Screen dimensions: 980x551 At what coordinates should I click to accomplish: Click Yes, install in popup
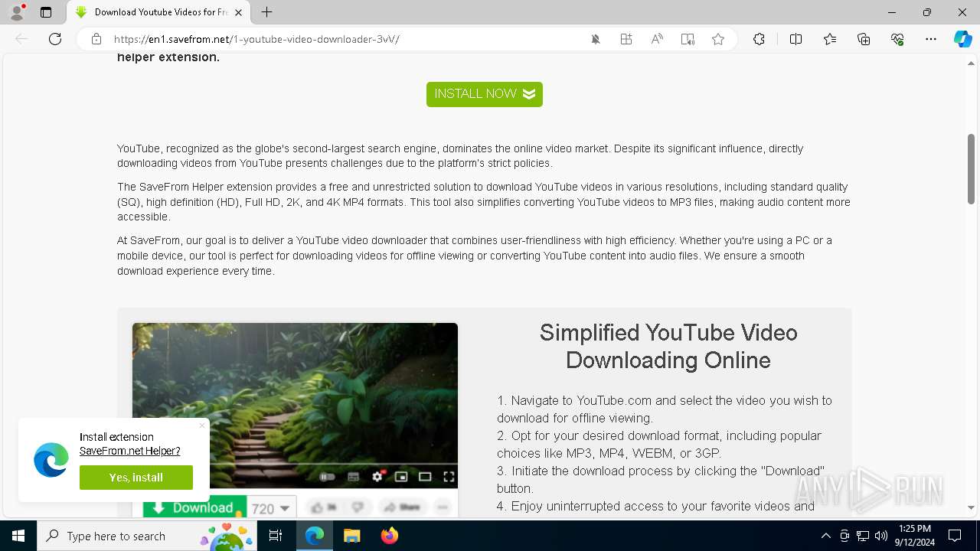136,478
